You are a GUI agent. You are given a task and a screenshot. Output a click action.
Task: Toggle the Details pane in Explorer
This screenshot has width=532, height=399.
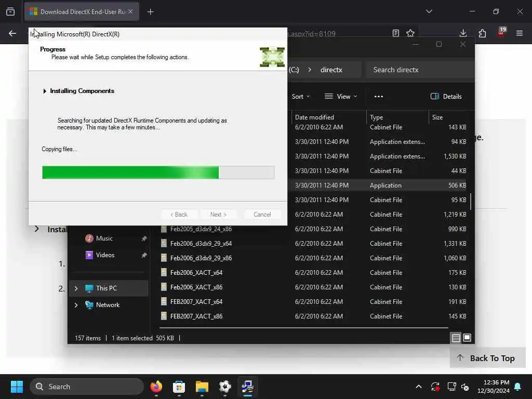pos(446,97)
